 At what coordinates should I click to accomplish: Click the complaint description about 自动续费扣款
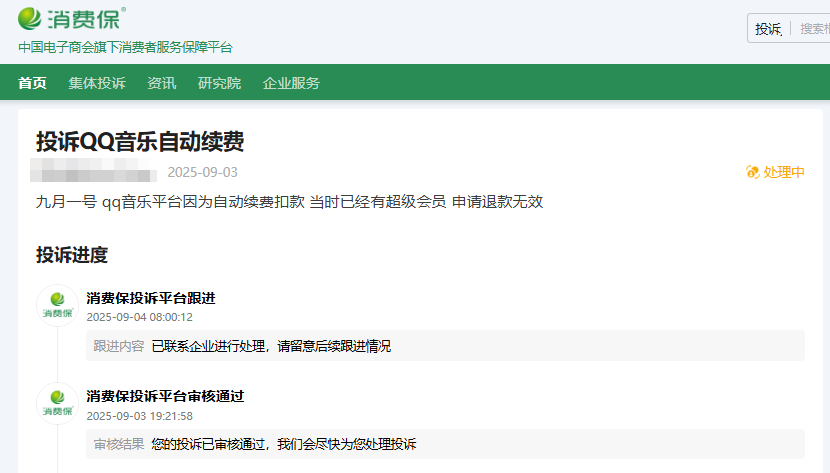pyautogui.click(x=289, y=201)
